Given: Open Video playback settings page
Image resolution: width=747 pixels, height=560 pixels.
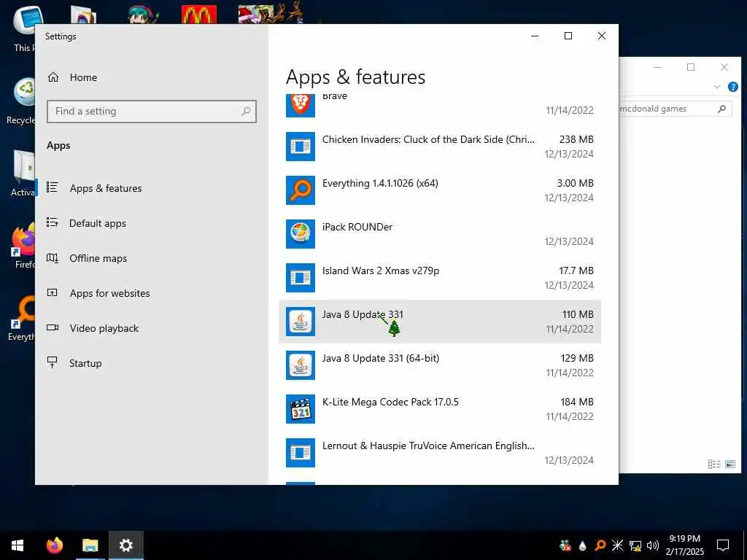Looking at the screenshot, I should [104, 328].
